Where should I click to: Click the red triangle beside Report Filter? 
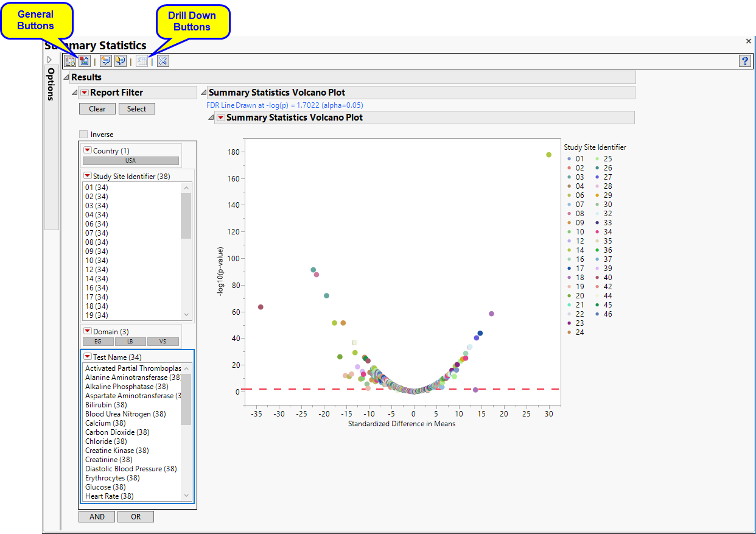click(85, 93)
